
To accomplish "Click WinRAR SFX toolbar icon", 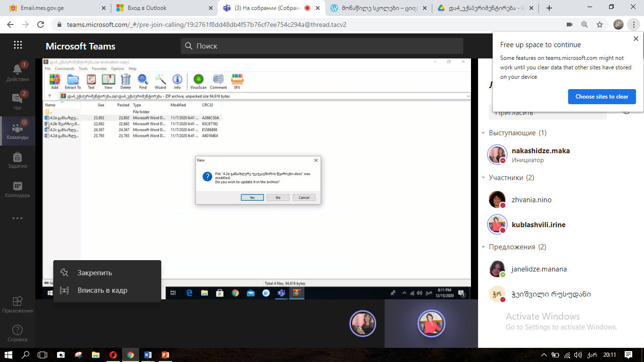I will pyautogui.click(x=237, y=82).
